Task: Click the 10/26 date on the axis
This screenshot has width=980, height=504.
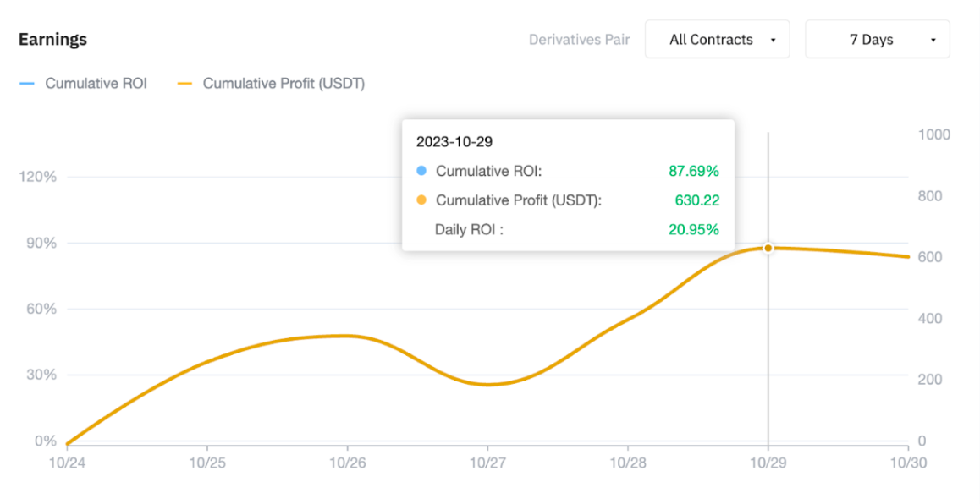Action: (x=347, y=463)
